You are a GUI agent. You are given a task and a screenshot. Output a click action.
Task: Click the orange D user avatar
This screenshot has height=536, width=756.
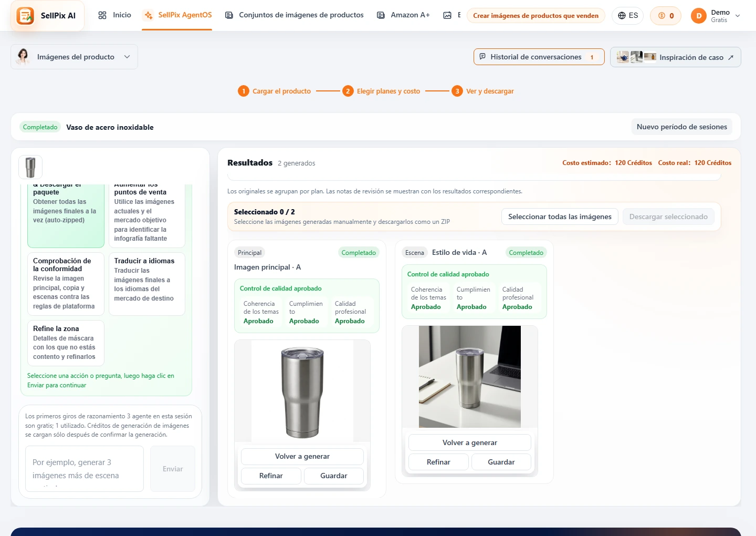click(x=699, y=16)
